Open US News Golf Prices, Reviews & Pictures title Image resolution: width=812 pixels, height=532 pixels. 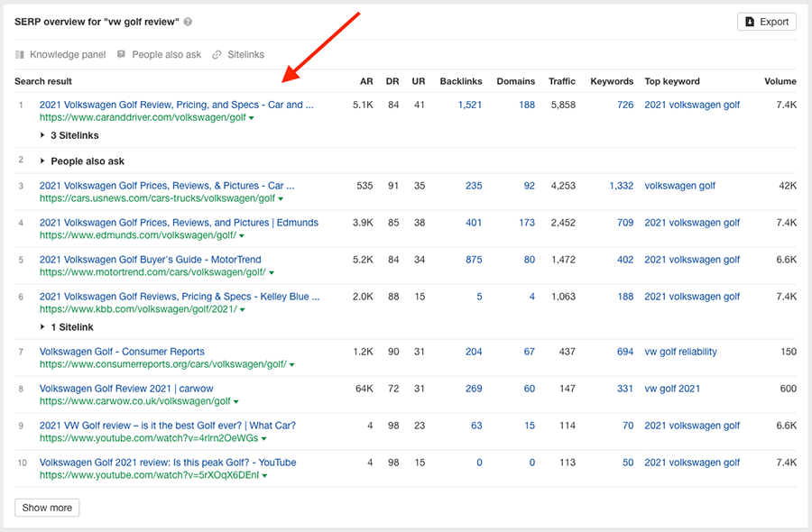(167, 185)
